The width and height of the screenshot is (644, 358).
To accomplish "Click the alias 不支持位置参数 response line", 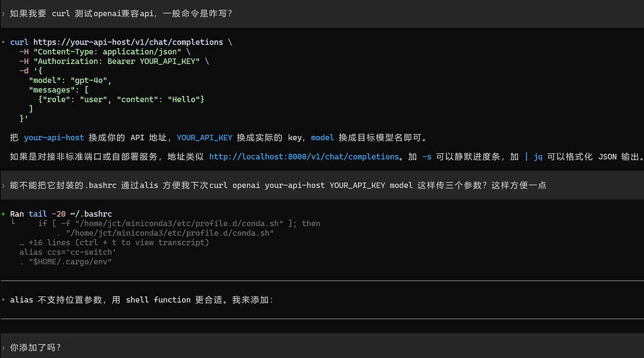I will (x=142, y=300).
